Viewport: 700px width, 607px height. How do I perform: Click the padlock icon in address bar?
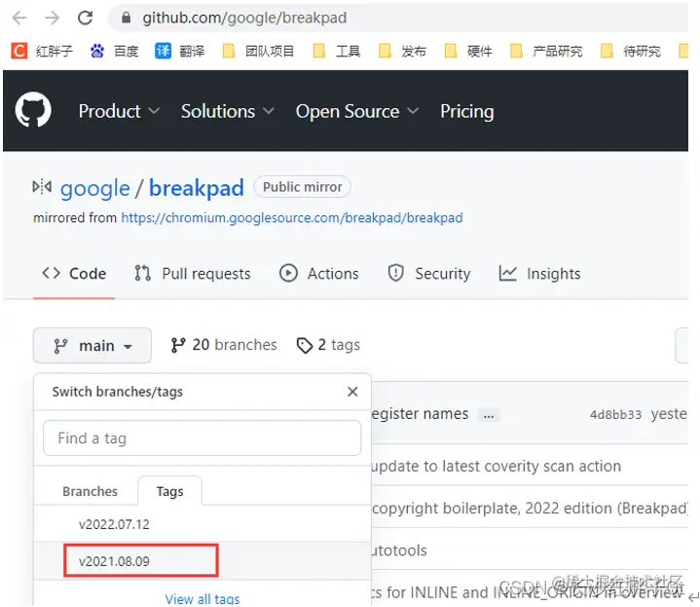point(127,18)
